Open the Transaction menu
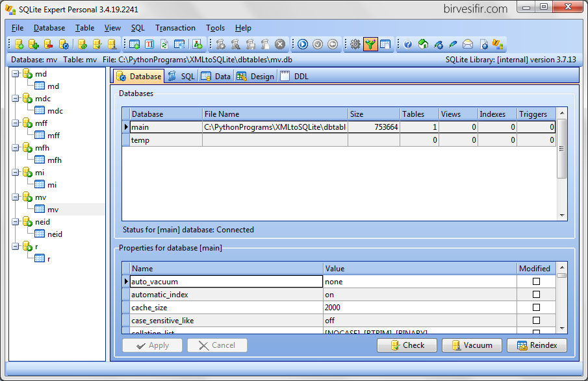Screen dimensions: 588x381 click(x=175, y=28)
